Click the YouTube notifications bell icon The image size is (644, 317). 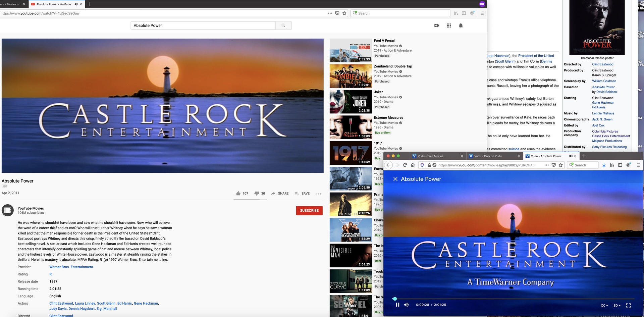[x=461, y=25]
